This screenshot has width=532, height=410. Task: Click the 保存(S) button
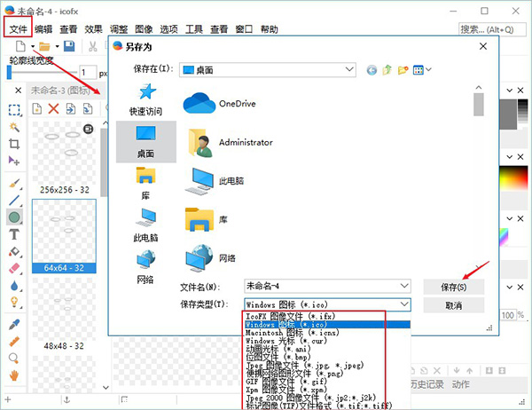[x=453, y=287]
